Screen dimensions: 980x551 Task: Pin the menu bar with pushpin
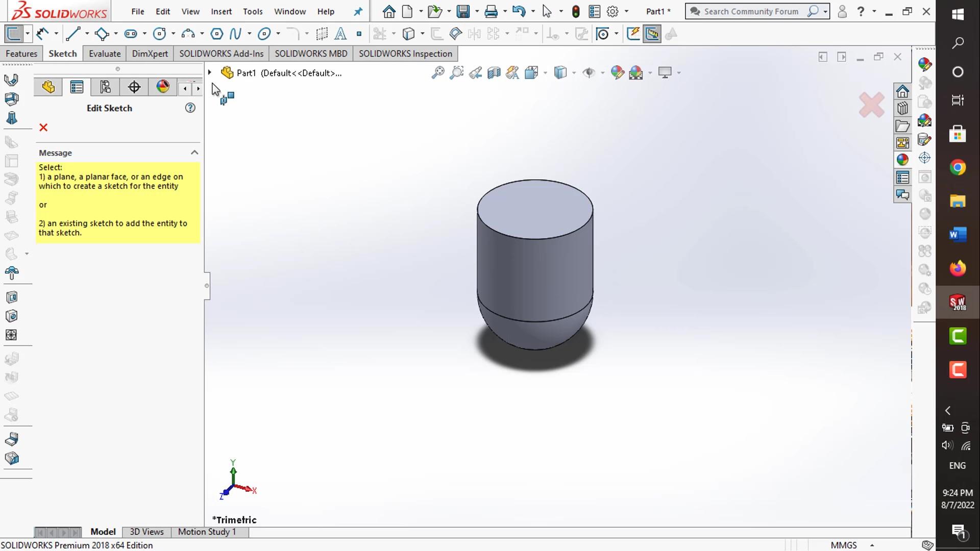(358, 11)
